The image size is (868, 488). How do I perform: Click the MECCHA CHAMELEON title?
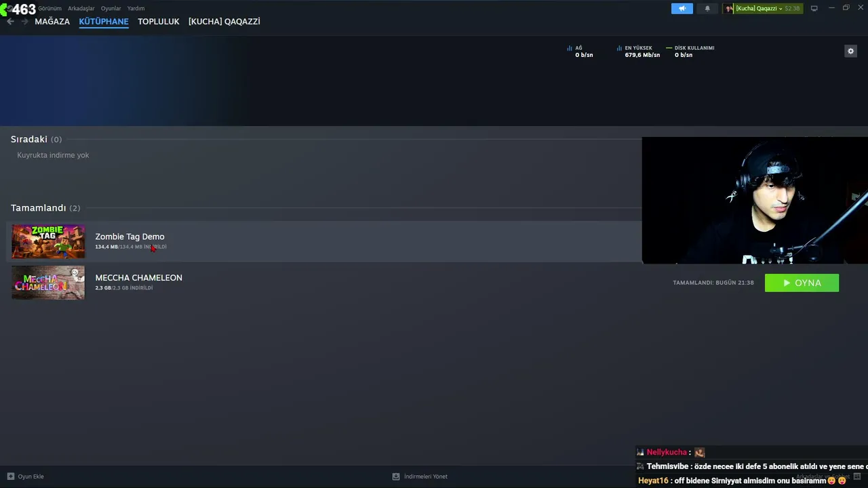[x=138, y=278]
